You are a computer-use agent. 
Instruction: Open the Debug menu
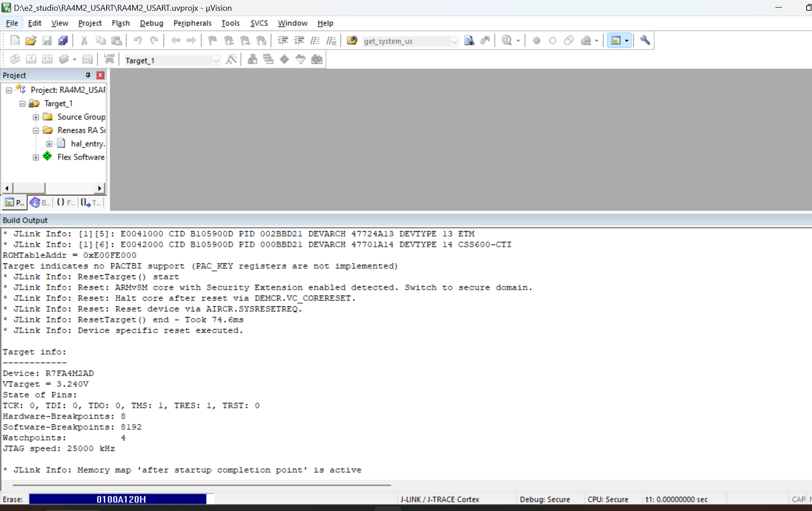[x=151, y=23]
